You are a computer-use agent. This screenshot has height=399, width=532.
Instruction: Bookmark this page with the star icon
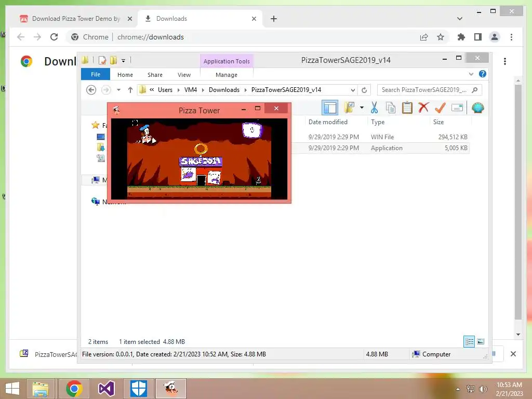point(441,37)
